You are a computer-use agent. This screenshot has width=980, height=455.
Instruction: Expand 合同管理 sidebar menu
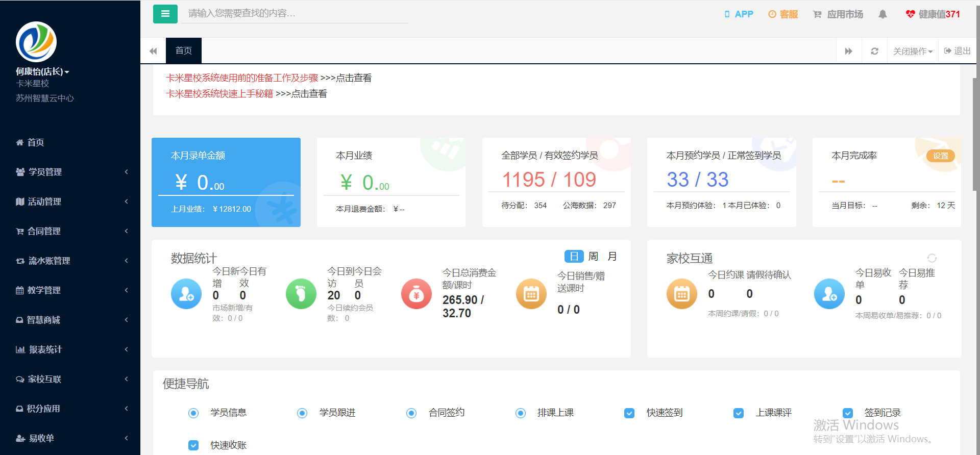point(70,231)
